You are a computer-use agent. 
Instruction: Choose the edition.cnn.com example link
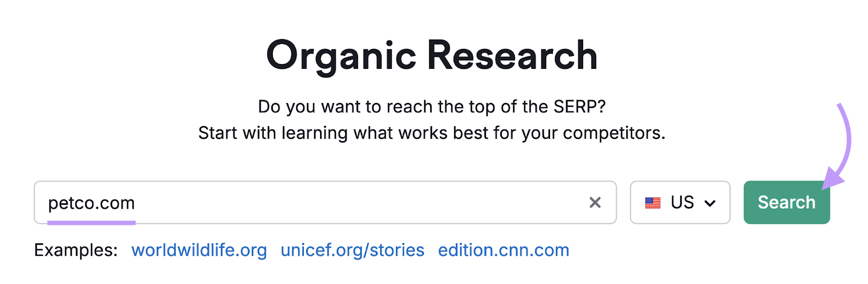(x=503, y=250)
